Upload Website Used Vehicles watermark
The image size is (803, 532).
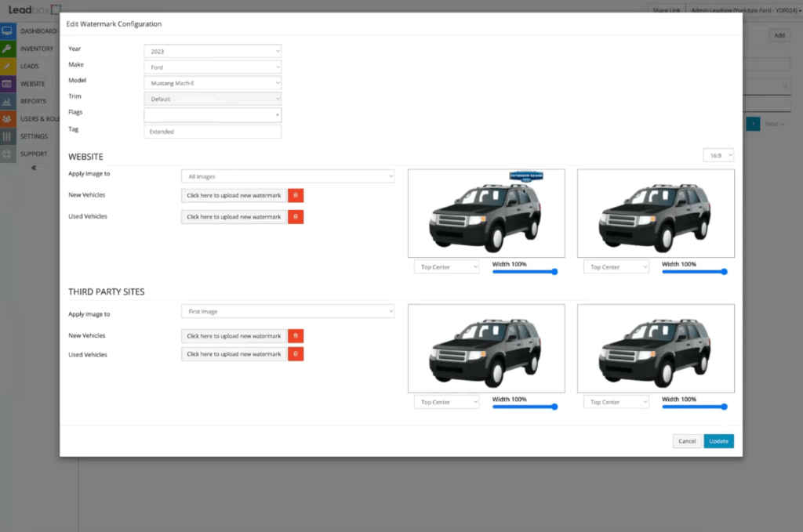tap(234, 217)
